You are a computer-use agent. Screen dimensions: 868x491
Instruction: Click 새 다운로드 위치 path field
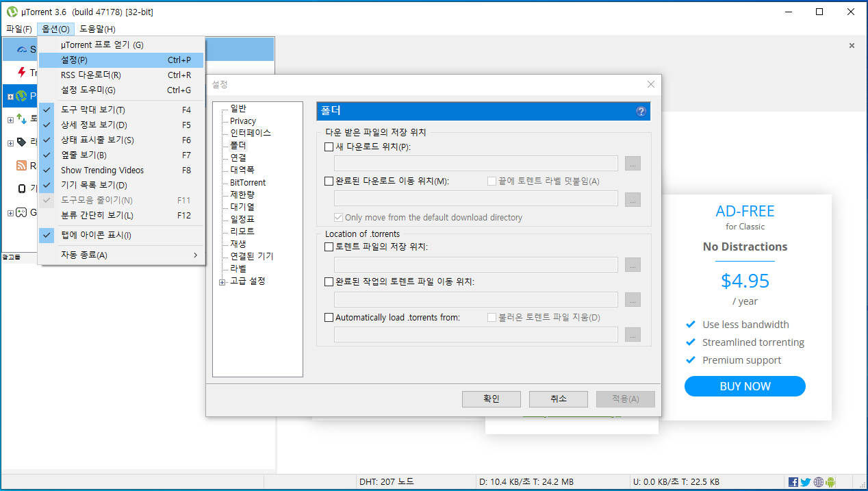[476, 163]
